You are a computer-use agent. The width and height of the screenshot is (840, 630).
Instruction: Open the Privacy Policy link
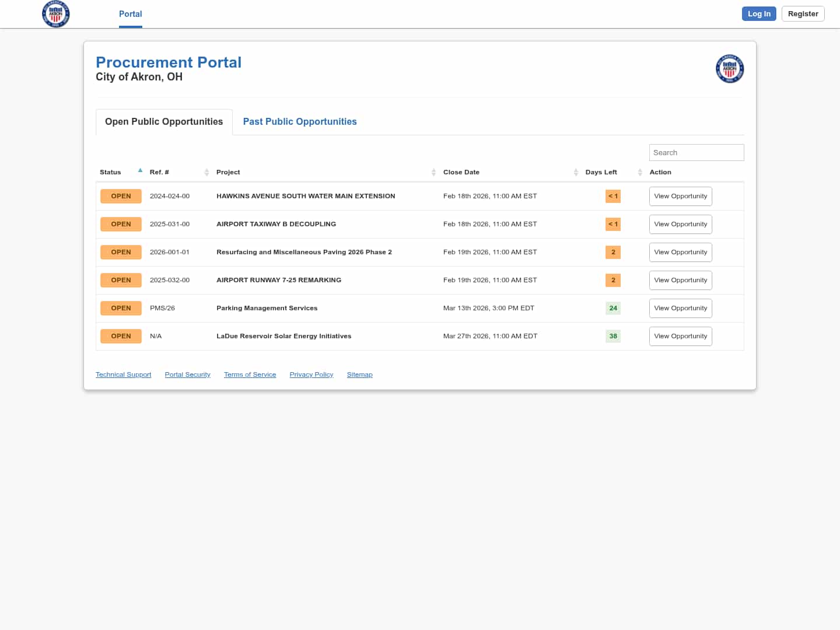(311, 375)
